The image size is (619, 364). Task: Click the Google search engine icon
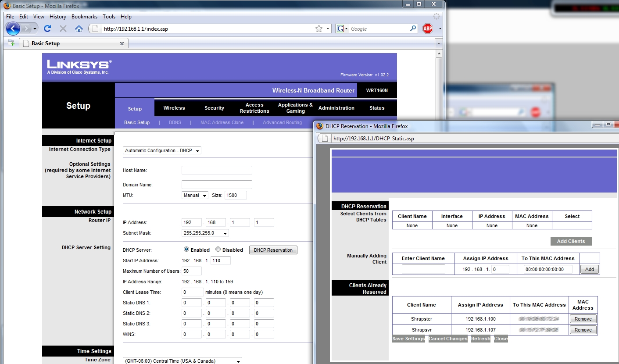point(340,29)
